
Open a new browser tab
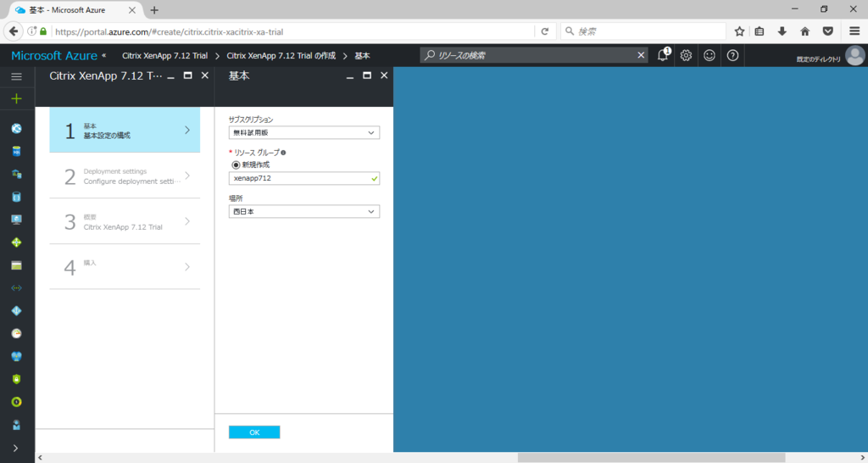click(154, 10)
